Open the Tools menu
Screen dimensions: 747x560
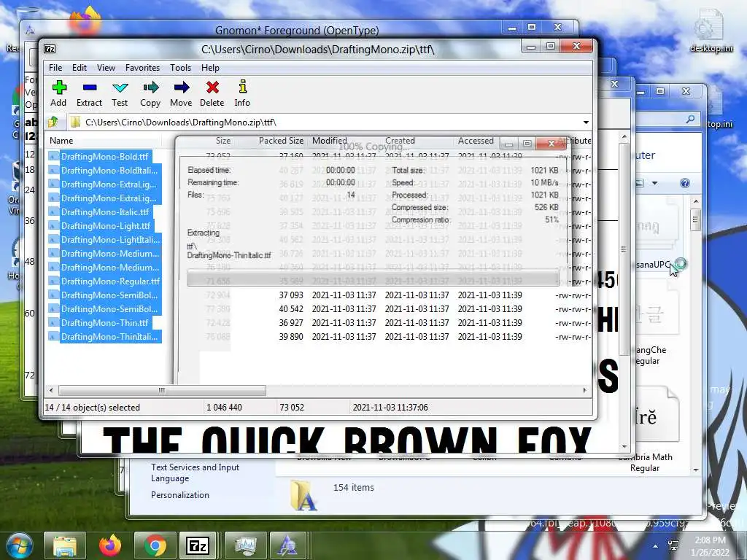click(x=181, y=68)
